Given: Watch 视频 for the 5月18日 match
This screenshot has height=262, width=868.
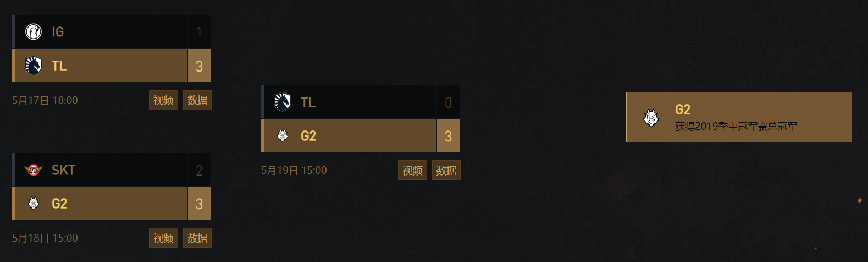Looking at the screenshot, I should point(163,238).
